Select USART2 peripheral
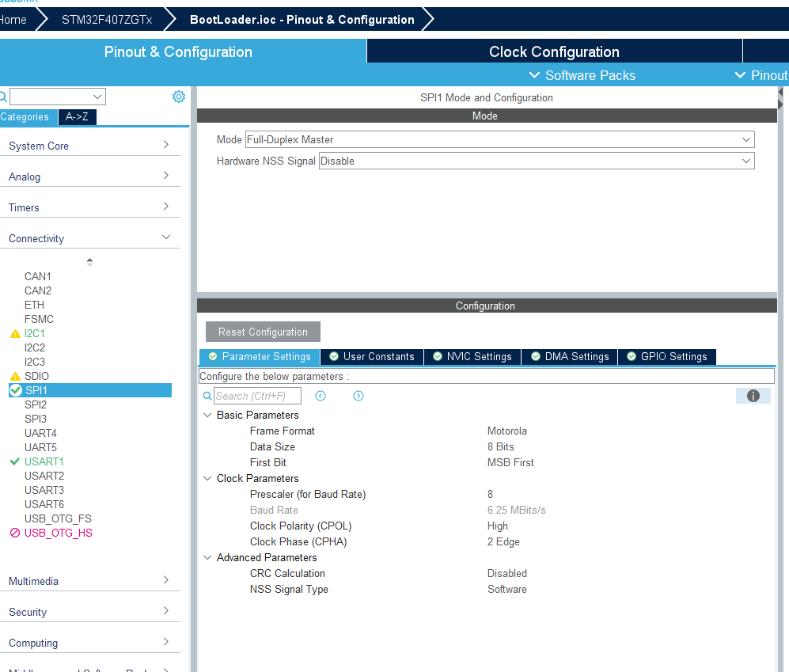789x672 pixels. click(x=44, y=476)
